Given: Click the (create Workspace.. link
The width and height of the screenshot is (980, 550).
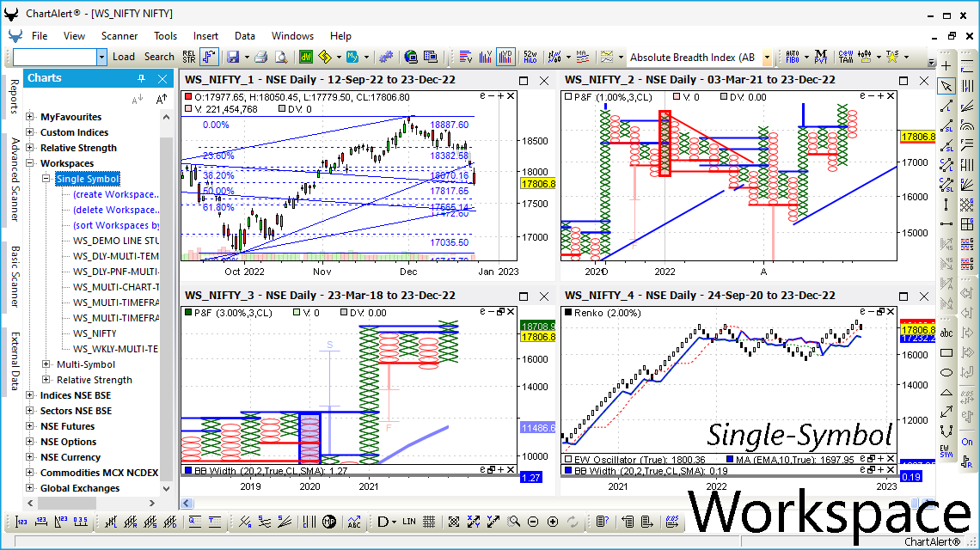Looking at the screenshot, I should [x=116, y=194].
